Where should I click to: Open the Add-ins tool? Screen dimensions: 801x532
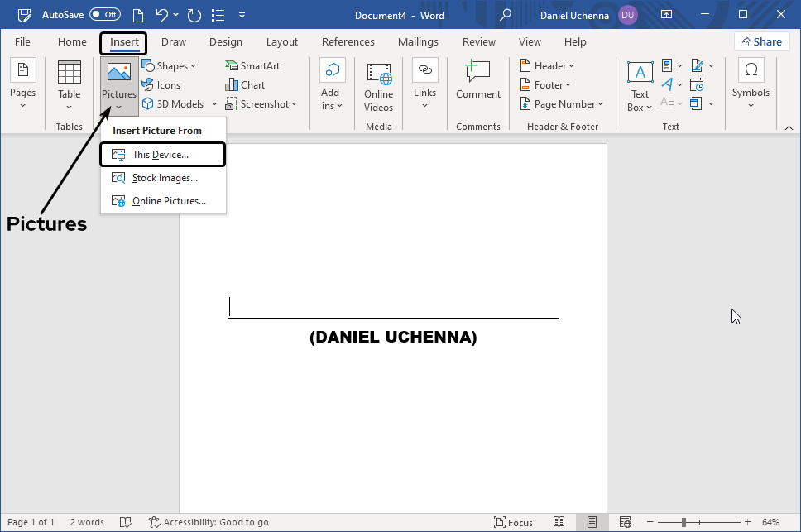332,83
